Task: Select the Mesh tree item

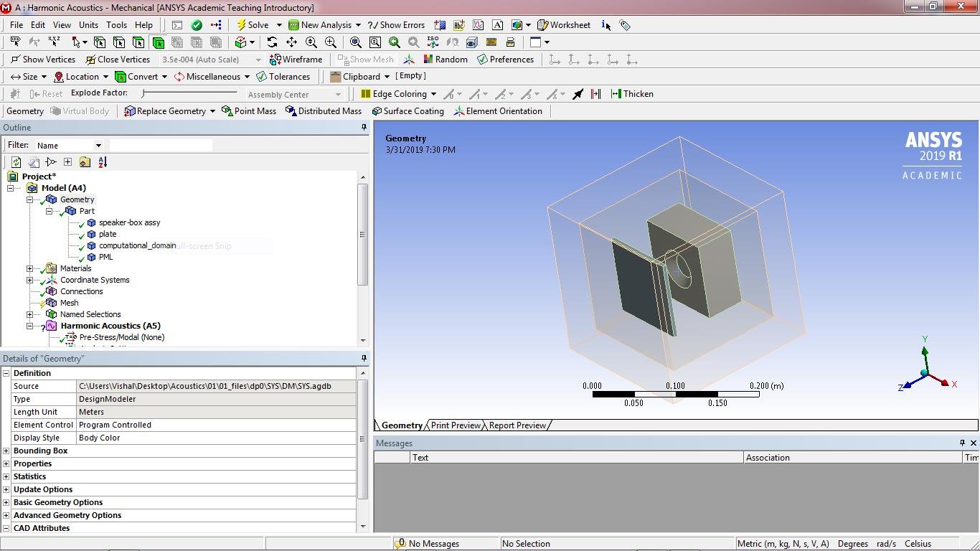Action: click(x=69, y=303)
